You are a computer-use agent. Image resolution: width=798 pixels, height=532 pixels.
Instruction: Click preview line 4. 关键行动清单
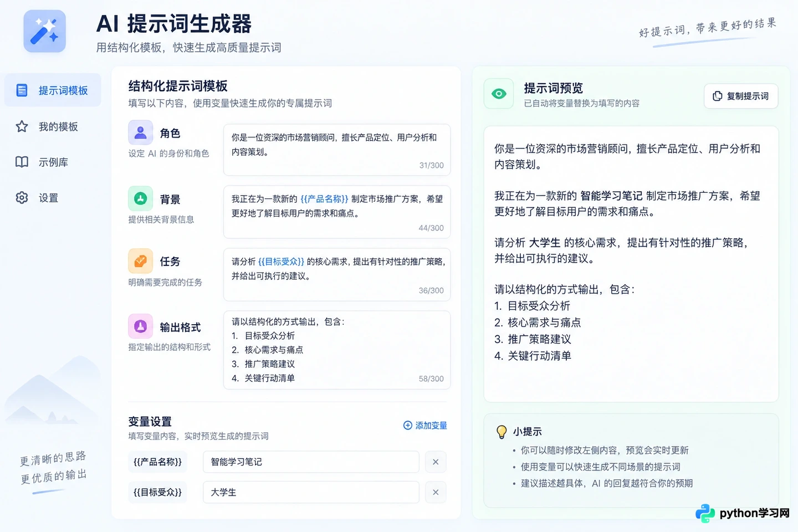click(x=533, y=356)
